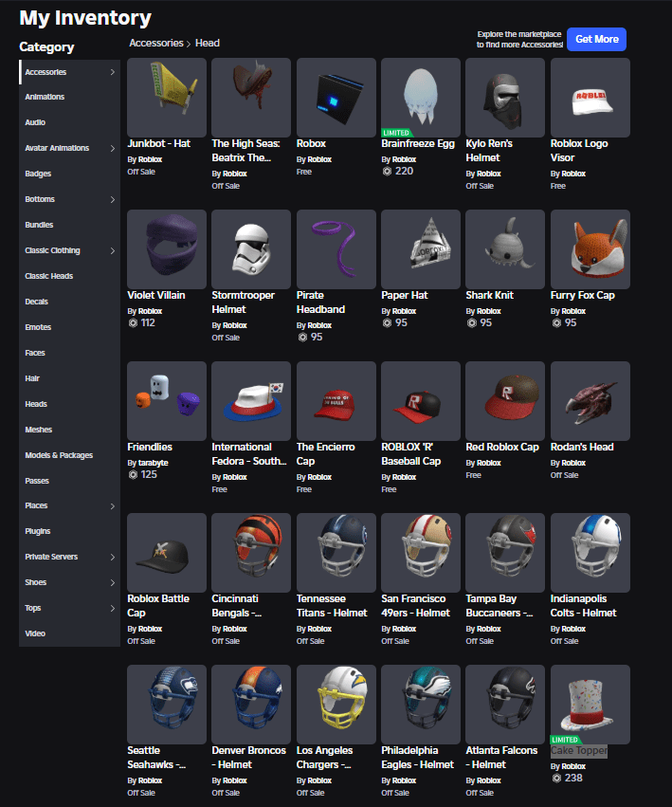
Task: Open the Violet Villain thumbnail
Action: (x=167, y=249)
